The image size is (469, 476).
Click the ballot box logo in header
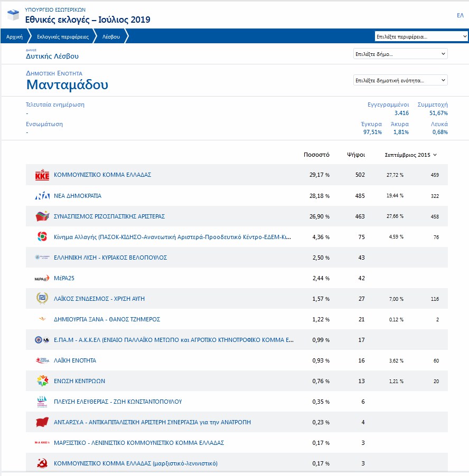(14, 15)
